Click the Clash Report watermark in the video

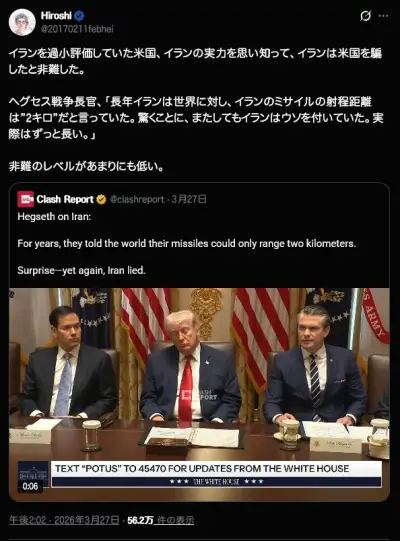tap(199, 395)
